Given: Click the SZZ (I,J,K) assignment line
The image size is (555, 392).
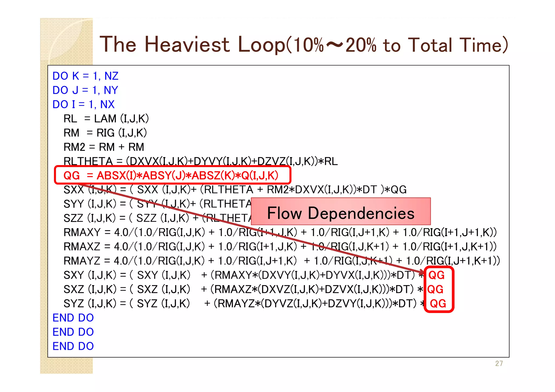Looking at the screenshot, I should [x=157, y=218].
